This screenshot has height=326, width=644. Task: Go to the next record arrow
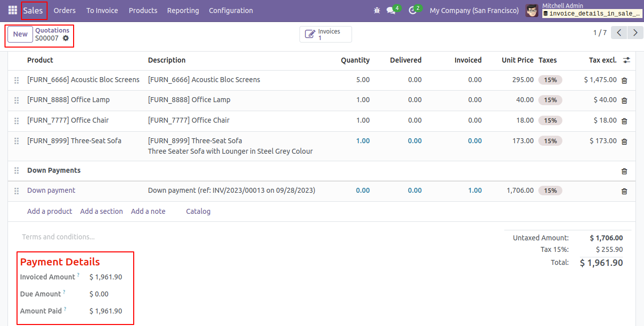(635, 33)
